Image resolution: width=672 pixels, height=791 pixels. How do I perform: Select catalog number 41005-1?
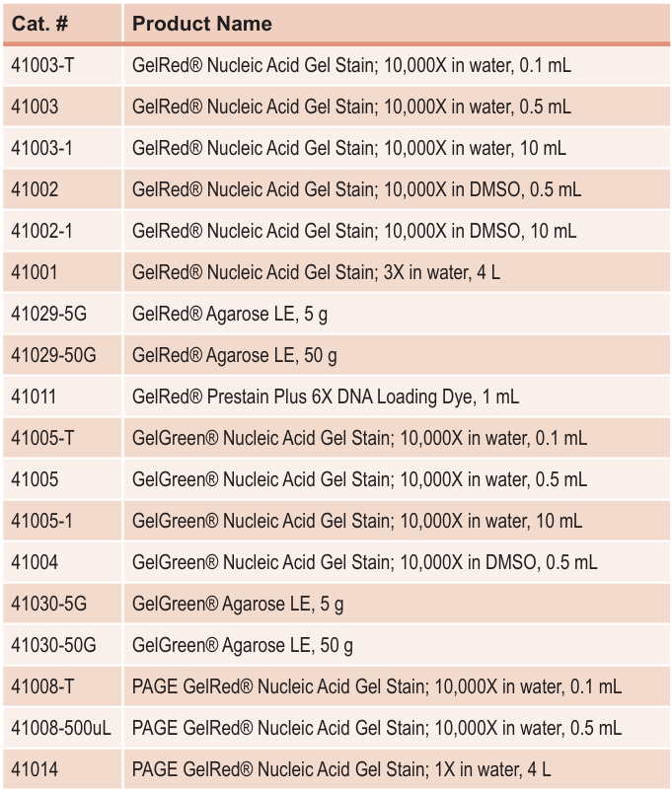tap(41, 521)
